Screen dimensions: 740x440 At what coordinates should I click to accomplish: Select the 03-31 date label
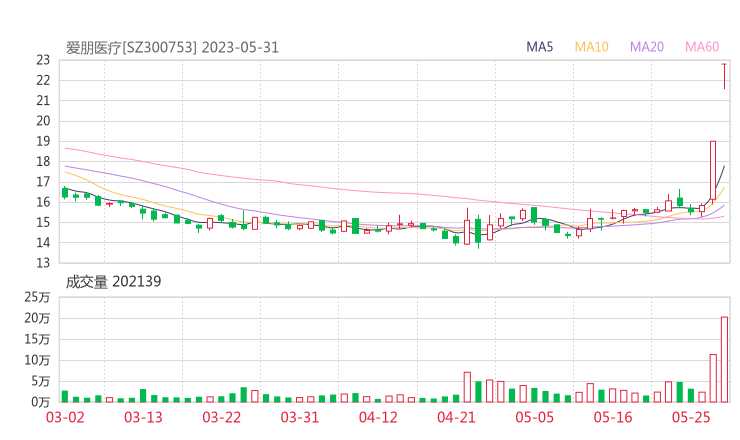pos(300,417)
